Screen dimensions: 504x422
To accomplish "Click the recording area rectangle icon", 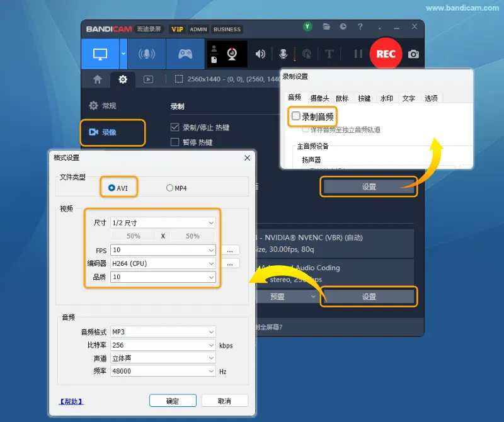I will pyautogui.click(x=179, y=79).
